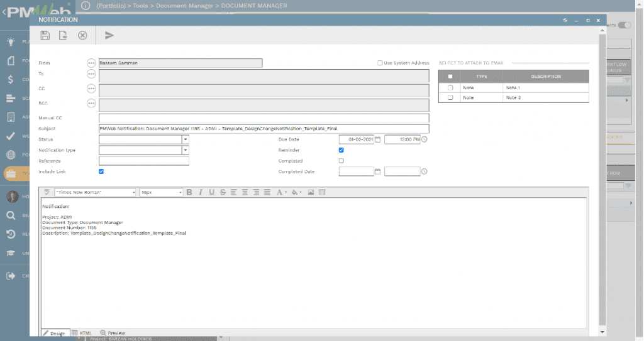Open the fill background color picker
The width and height of the screenshot is (644, 341).
click(296, 192)
